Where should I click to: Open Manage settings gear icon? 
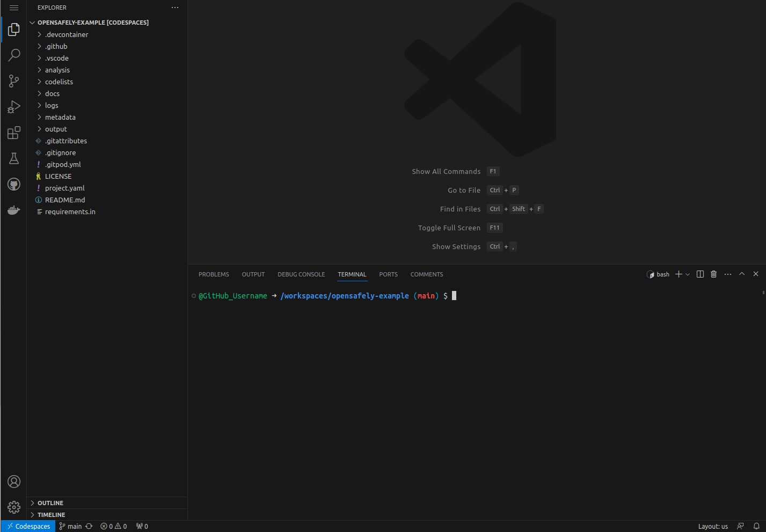point(14,507)
